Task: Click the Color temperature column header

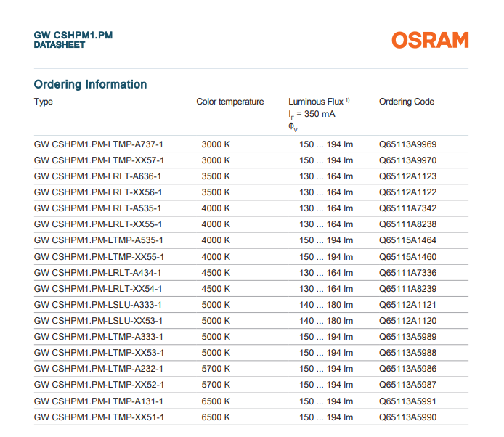Action: click(229, 102)
